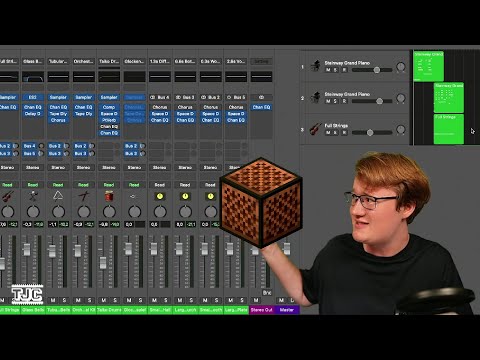Screen dimensions: 480x360
Task: Click the red drum icon on Taiko Drums channel
Action: (109, 196)
